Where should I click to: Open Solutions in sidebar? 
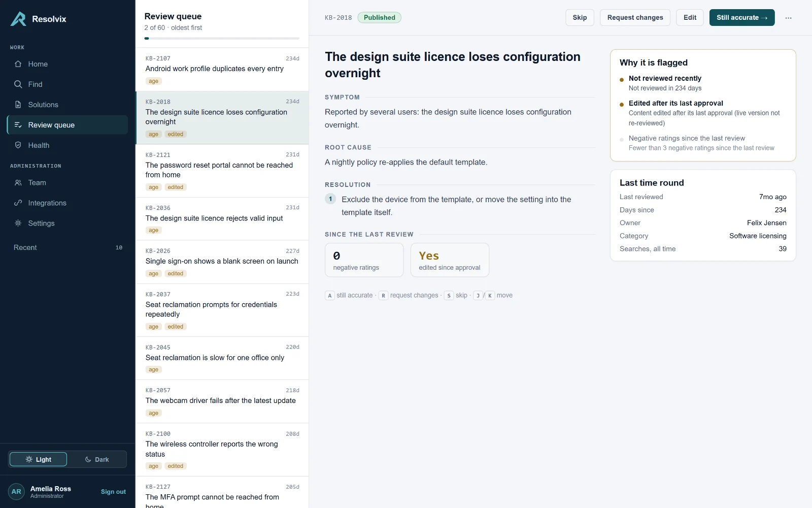click(x=67, y=105)
